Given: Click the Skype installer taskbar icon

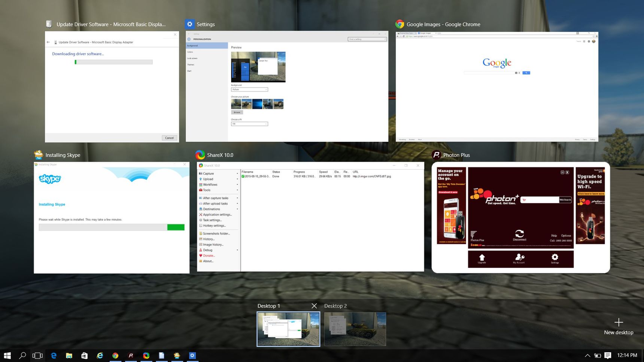Looking at the screenshot, I should (177, 356).
